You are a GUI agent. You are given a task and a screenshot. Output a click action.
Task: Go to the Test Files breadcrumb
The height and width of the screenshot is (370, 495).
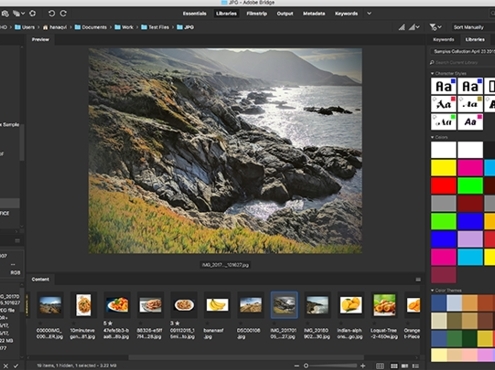155,27
